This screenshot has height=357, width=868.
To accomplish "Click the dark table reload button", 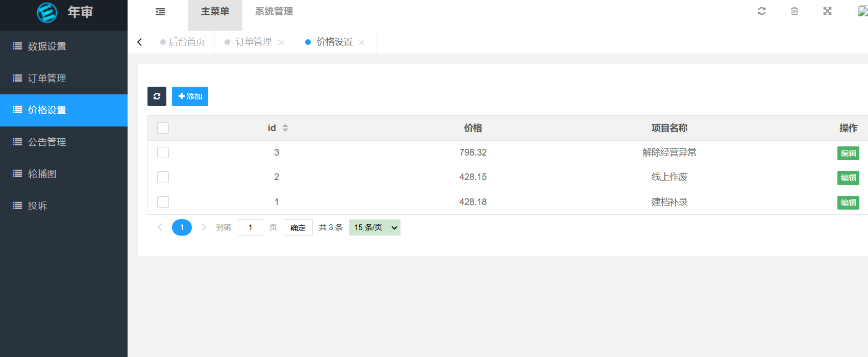I will click(x=157, y=96).
